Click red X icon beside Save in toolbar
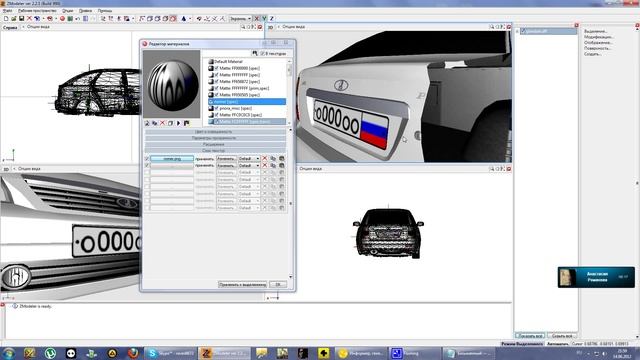 [29, 18]
